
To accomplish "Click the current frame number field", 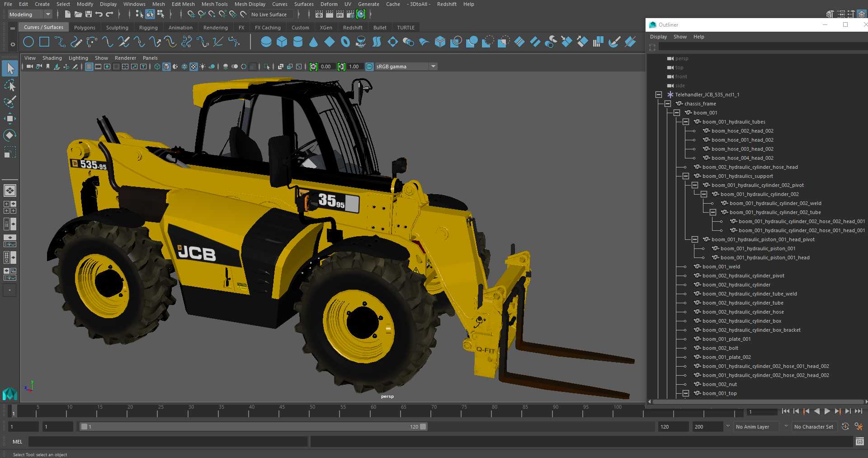I will tap(762, 412).
